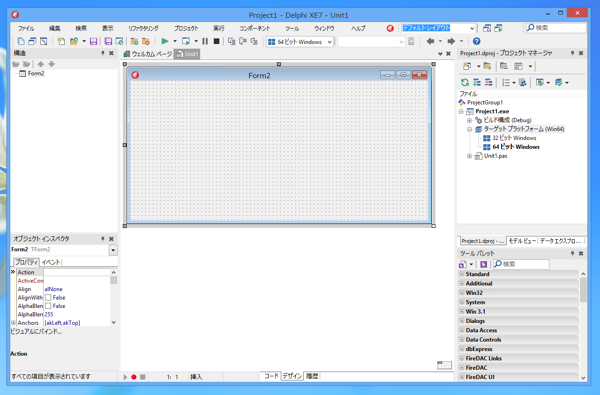Click the IDE search box at top right
The width and height of the screenshot is (600, 395).
(556, 28)
